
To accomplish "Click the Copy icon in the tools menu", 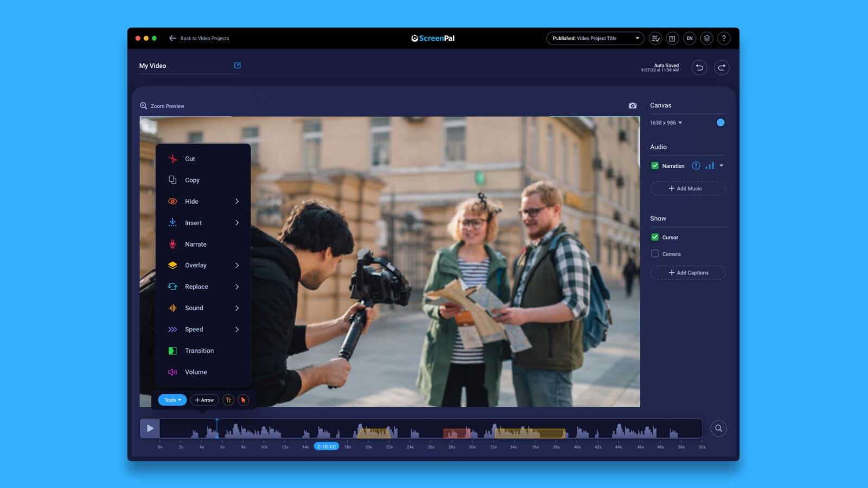I will 172,179.
